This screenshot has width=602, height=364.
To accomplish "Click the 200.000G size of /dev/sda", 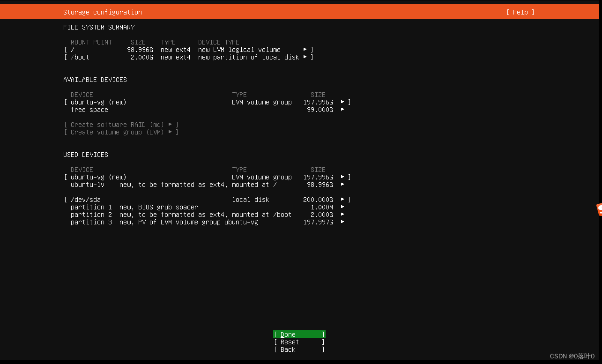I will (x=318, y=200).
